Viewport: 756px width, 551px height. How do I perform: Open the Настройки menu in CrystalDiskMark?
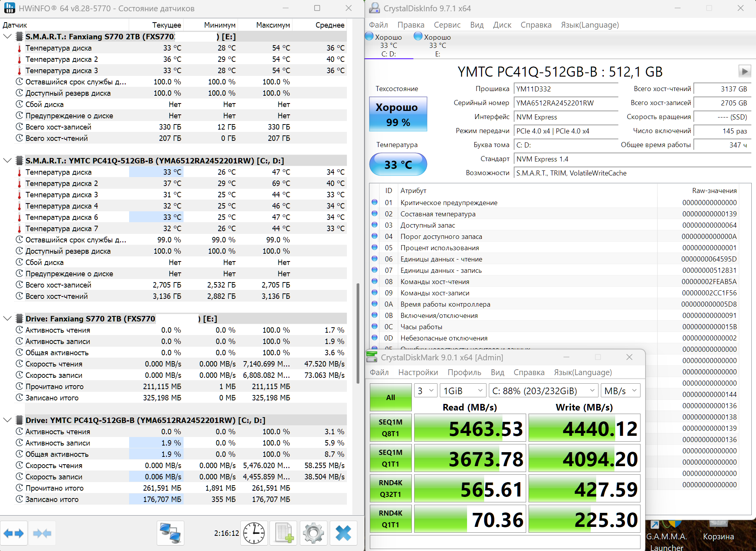click(x=418, y=372)
